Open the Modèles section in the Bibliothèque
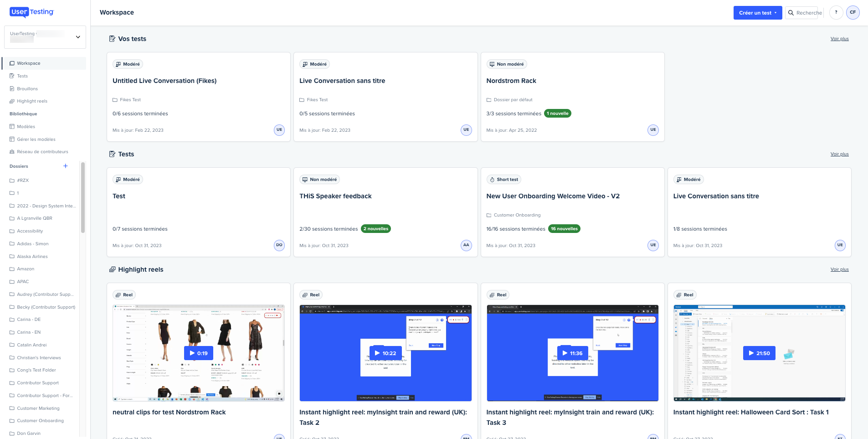This screenshot has height=439, width=868. [26, 126]
